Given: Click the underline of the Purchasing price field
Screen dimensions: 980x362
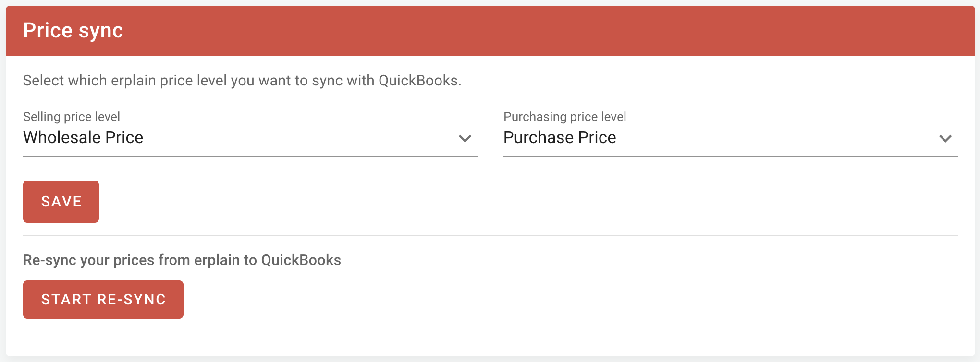Looking at the screenshot, I should [730, 156].
